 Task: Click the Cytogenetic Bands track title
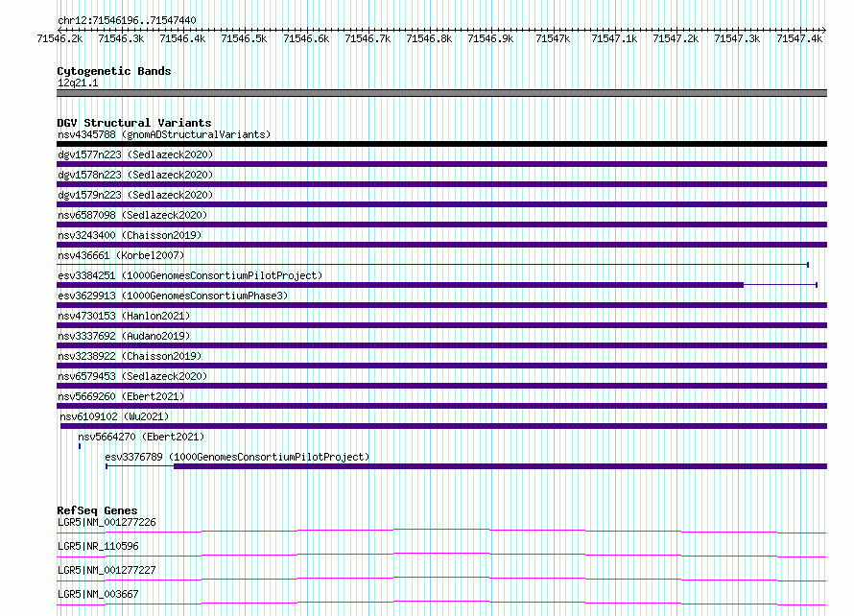pos(114,71)
